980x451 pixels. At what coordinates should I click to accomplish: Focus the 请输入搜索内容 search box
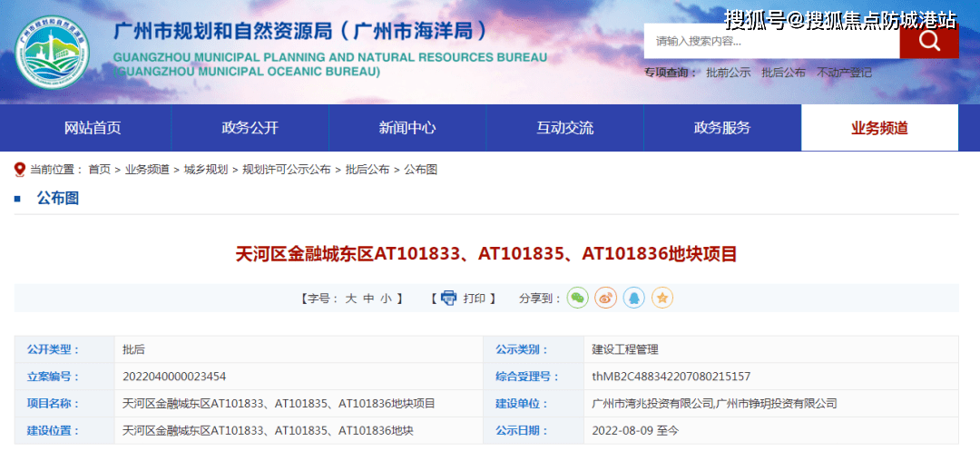(x=772, y=41)
